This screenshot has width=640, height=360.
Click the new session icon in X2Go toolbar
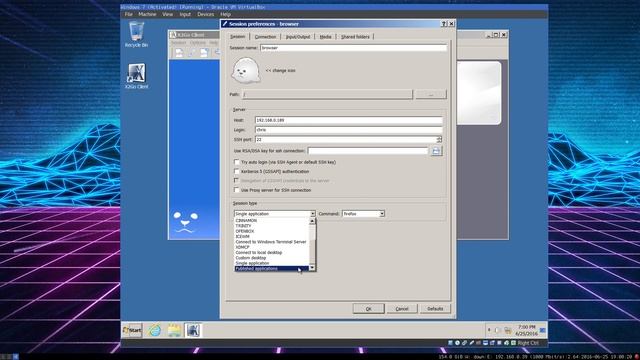179,52
